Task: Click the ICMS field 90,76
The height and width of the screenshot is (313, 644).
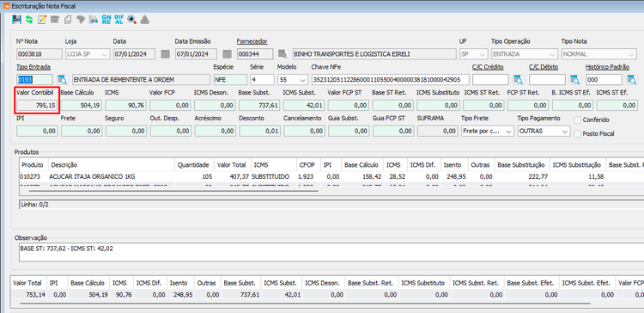Action: coord(125,106)
